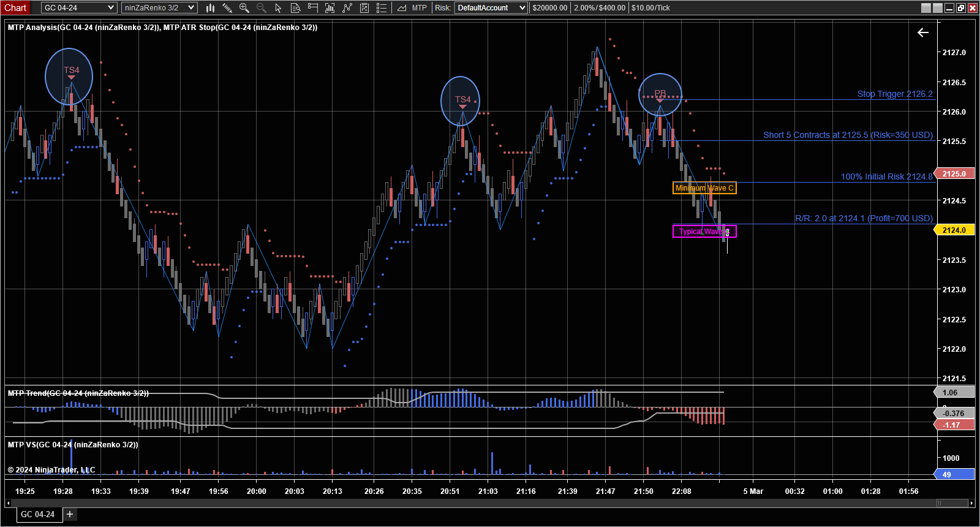Toggle the MTP toolbar button
The image size is (980, 527).
[420, 8]
